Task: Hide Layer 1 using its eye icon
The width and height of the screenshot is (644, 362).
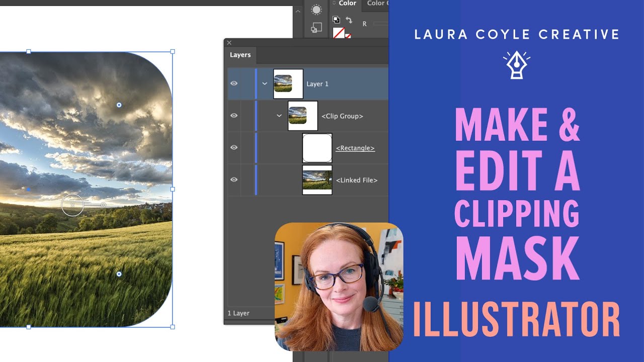Action: pos(234,83)
